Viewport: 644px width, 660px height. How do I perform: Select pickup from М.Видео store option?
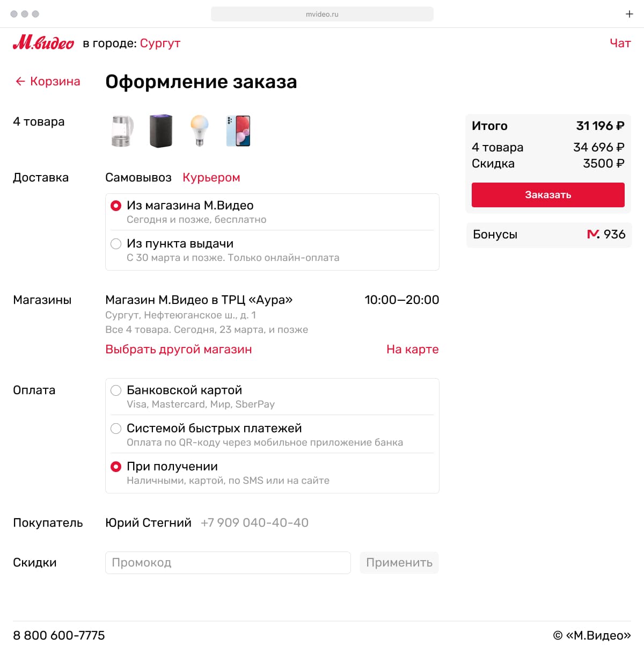[116, 205]
